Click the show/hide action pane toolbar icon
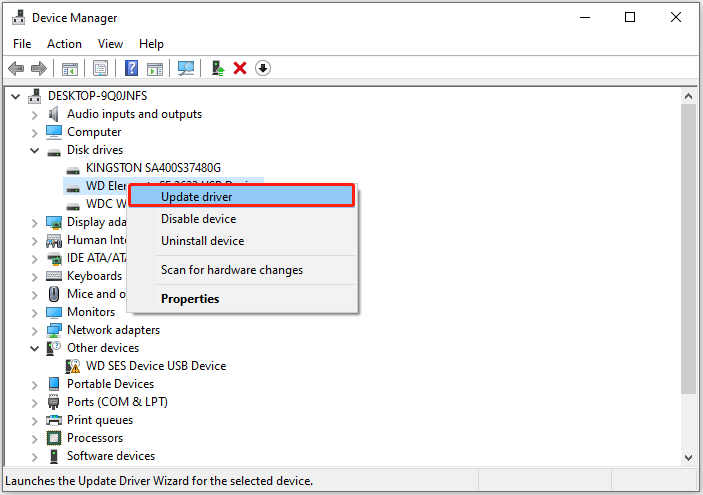Screen dimensions: 703x495 click(x=155, y=69)
